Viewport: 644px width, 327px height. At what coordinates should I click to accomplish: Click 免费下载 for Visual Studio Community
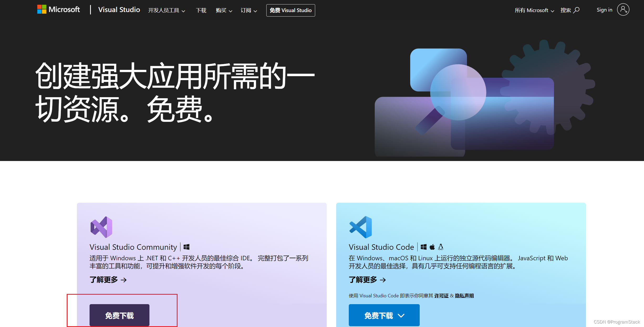click(120, 315)
